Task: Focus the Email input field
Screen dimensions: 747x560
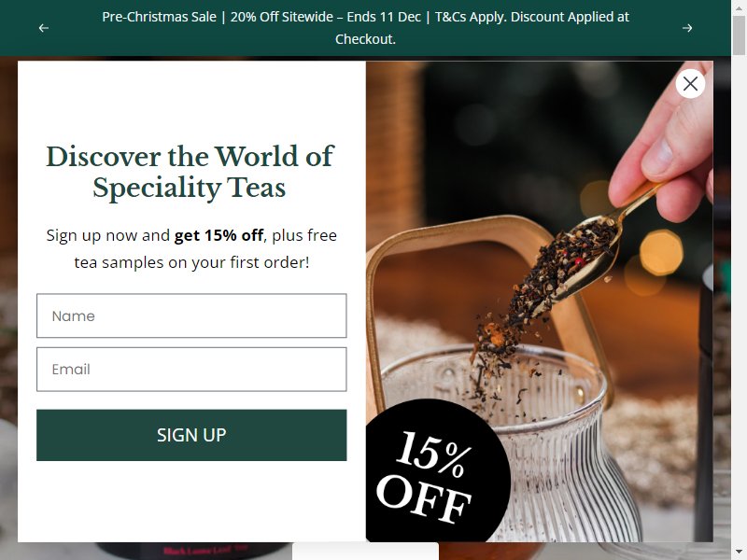Action: [x=191, y=369]
